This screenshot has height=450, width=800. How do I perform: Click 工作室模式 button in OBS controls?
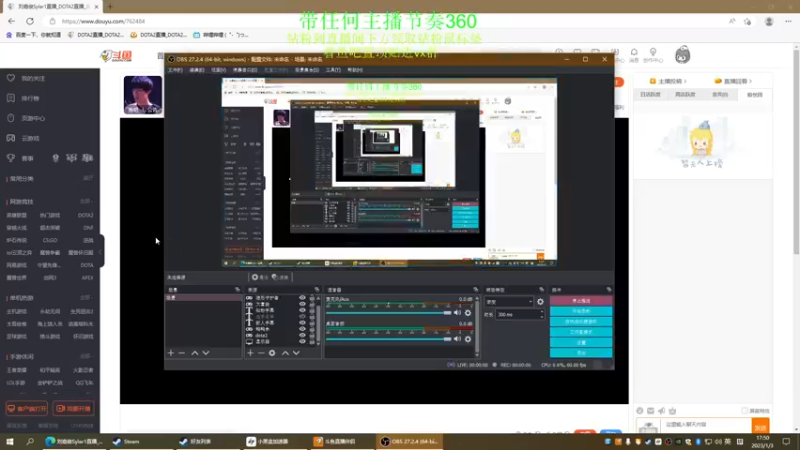581,332
